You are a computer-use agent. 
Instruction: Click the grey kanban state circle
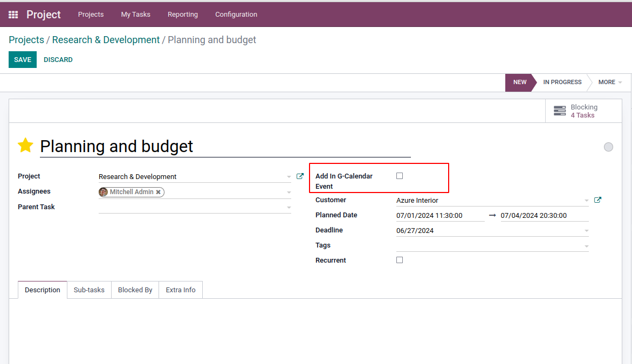608,147
